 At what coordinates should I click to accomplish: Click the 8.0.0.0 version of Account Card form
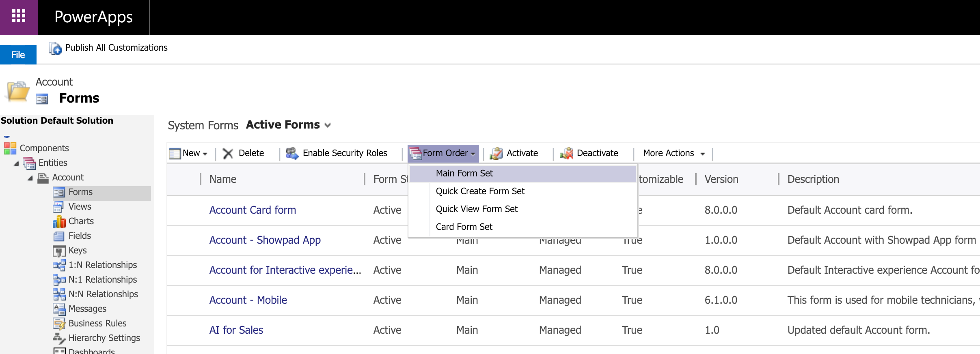721,210
